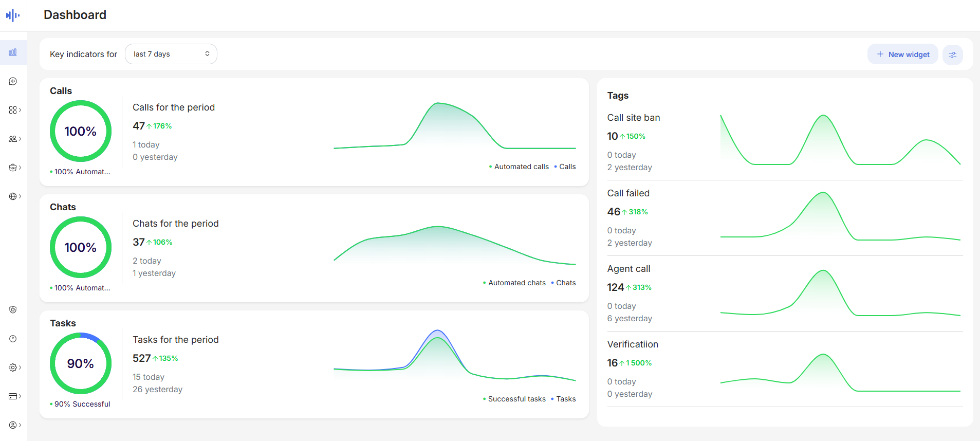Open the settings gear sidebar menu
Image resolution: width=980 pixels, height=441 pixels.
[x=15, y=367]
